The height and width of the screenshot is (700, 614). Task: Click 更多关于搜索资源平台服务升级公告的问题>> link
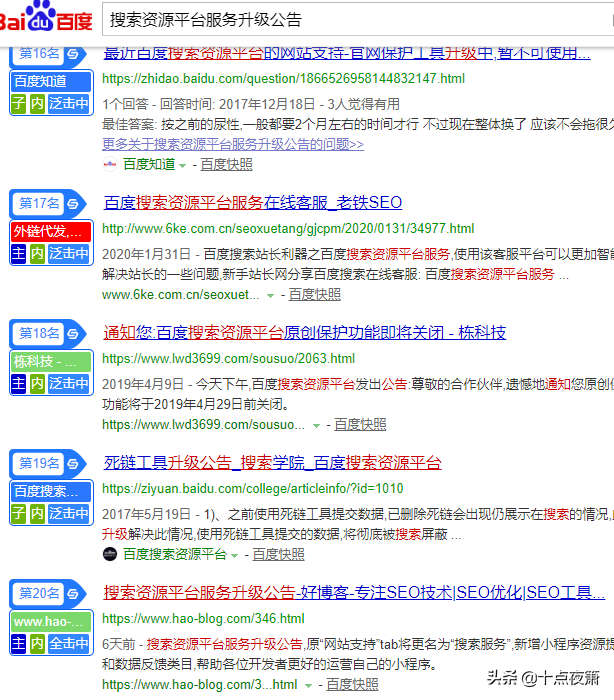point(233,144)
